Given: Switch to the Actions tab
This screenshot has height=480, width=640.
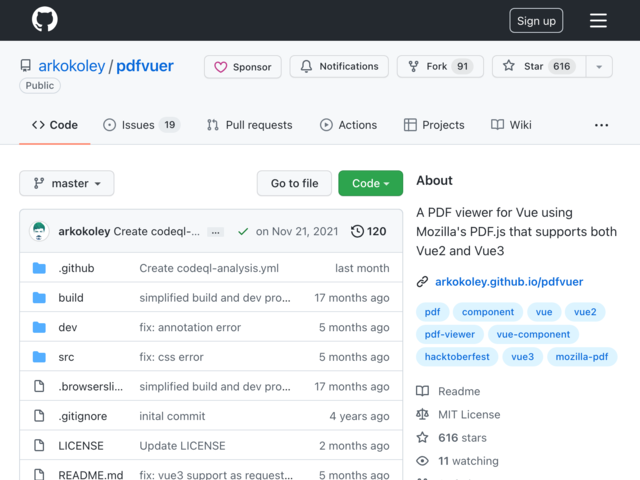Looking at the screenshot, I should click(348, 125).
